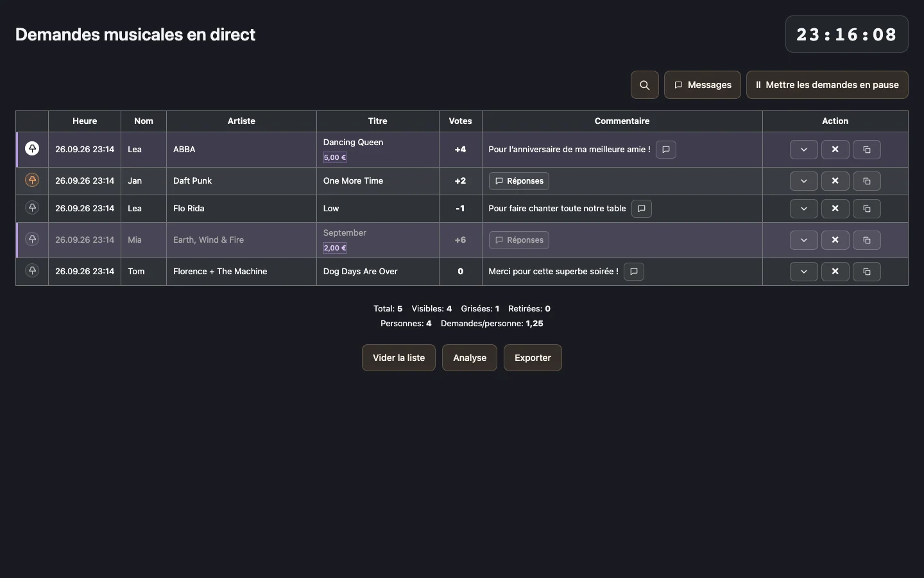This screenshot has height=578, width=924.
Task: Expand chevron in ABBA row actions
Action: pos(804,150)
